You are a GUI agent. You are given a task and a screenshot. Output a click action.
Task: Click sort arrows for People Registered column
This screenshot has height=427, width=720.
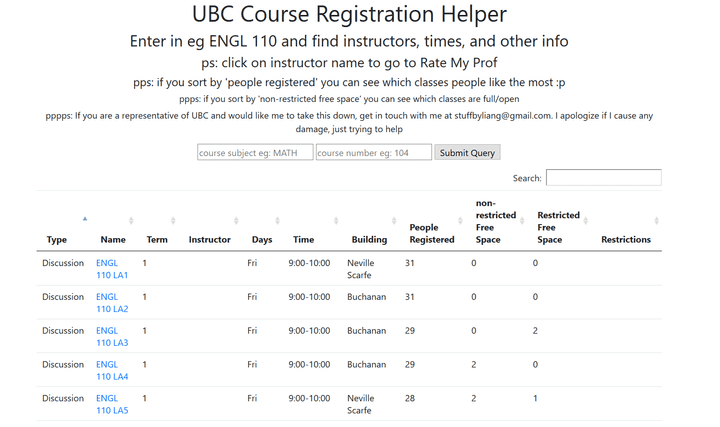(x=460, y=221)
